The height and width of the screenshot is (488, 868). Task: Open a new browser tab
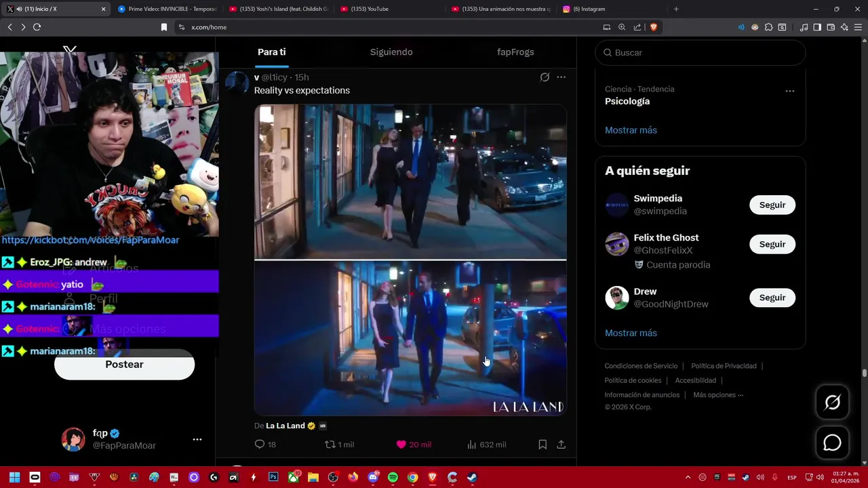676,9
